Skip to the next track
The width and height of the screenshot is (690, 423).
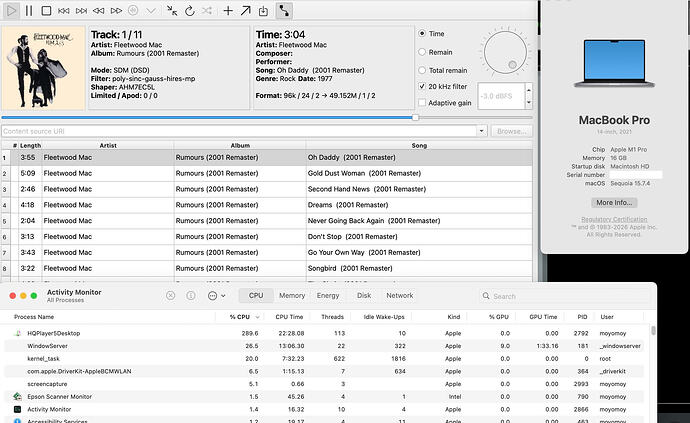click(81, 11)
